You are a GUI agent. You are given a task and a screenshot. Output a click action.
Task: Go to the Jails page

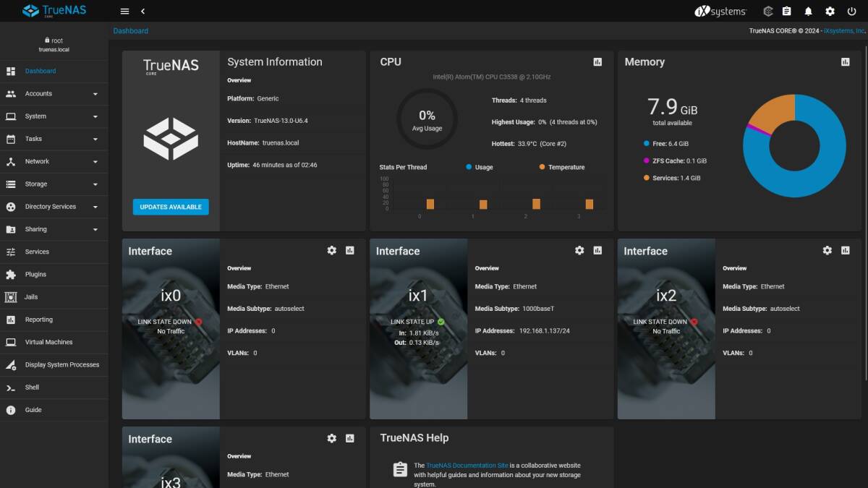pos(31,297)
